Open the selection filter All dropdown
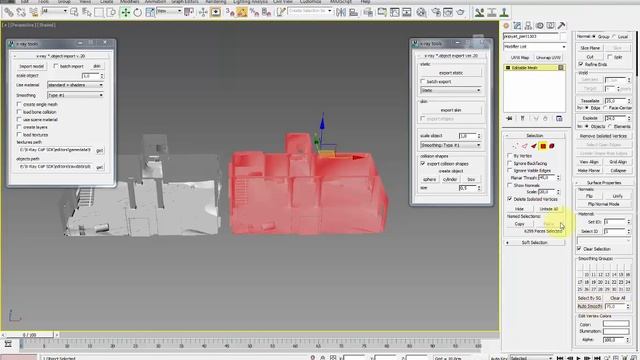This screenshot has width=640, height=360. (x=54, y=11)
